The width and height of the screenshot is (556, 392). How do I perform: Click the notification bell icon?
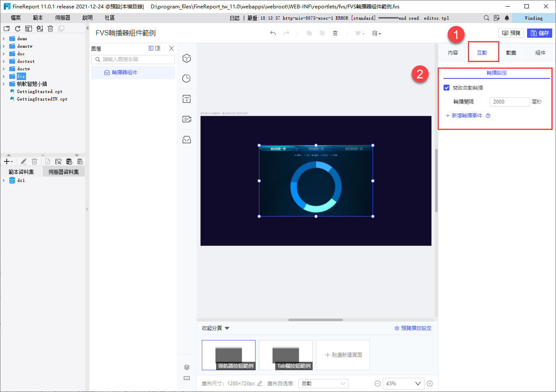coord(507,18)
